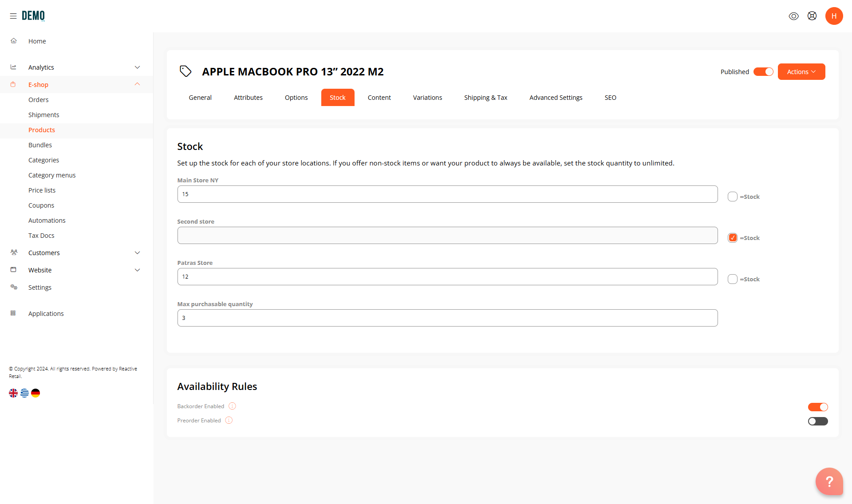Open Categories in sidebar
This screenshot has height=504, width=852.
[x=44, y=160]
